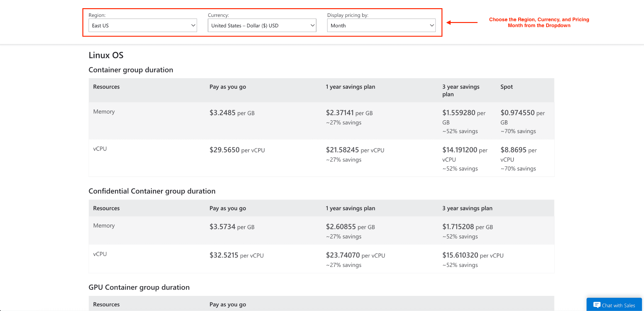Screen dimensions: 644x311
Task: Click the Confidential Container group duration heading
Action: pyautogui.click(x=152, y=191)
